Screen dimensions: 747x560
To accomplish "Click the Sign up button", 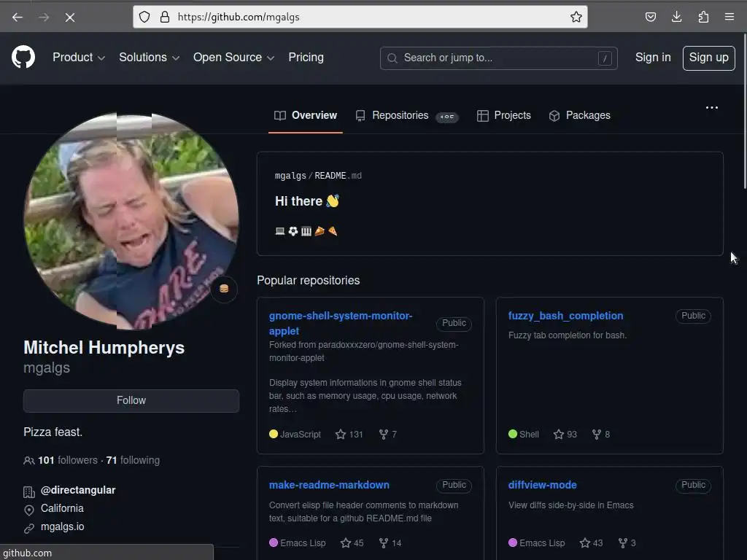I will tap(708, 58).
